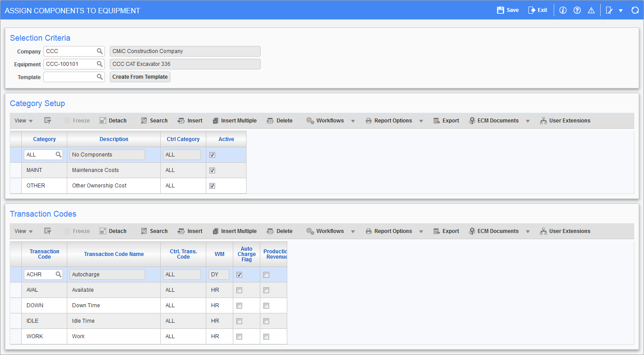This screenshot has height=355, width=644.
Task: Check Auto Charge Flag for WORK row
Action: (239, 336)
